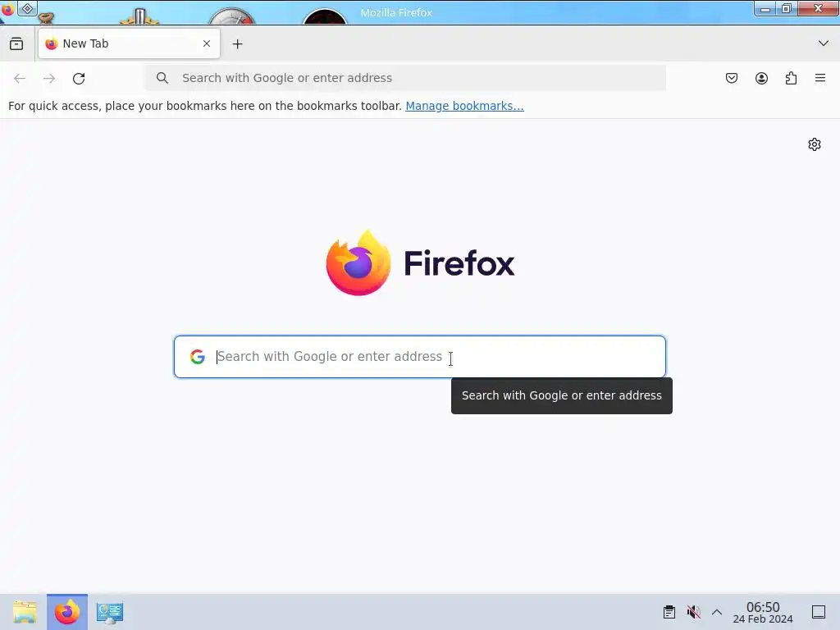This screenshot has height=630, width=840.
Task: Close the Mozilla Firefox window
Action: [x=818, y=8]
